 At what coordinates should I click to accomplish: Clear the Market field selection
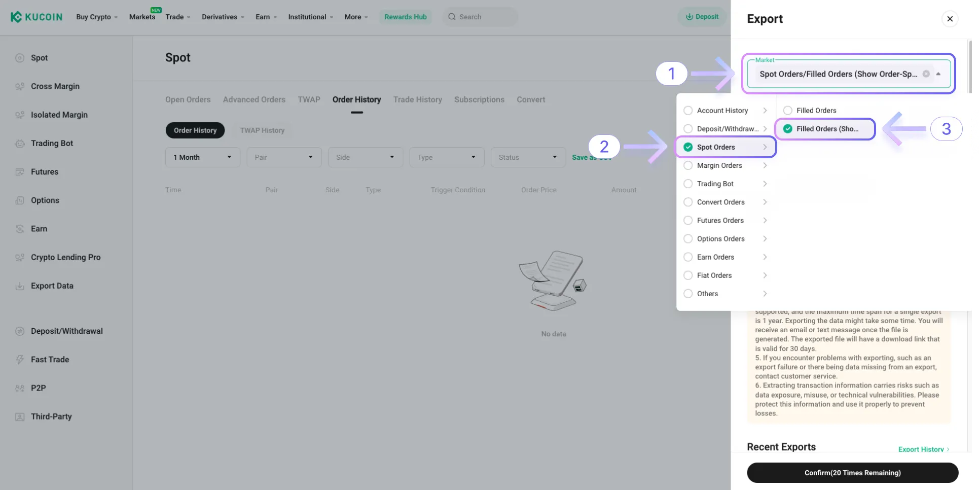point(926,74)
